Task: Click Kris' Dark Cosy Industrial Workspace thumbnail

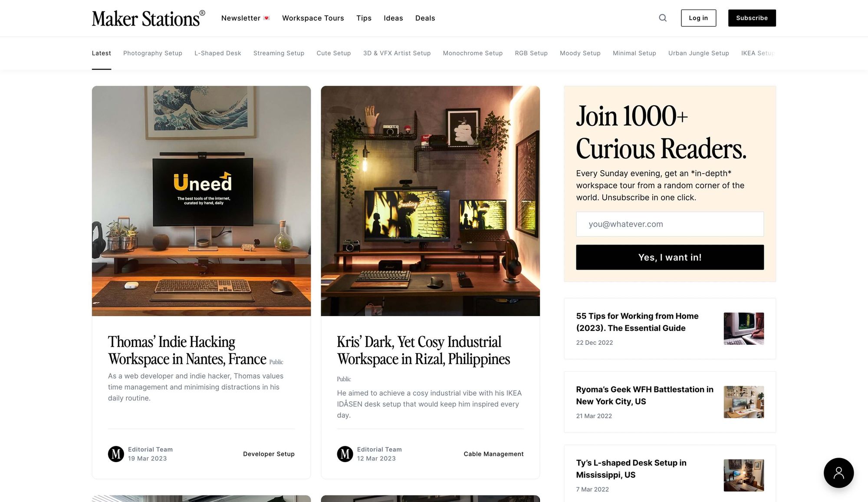Action: tap(430, 201)
